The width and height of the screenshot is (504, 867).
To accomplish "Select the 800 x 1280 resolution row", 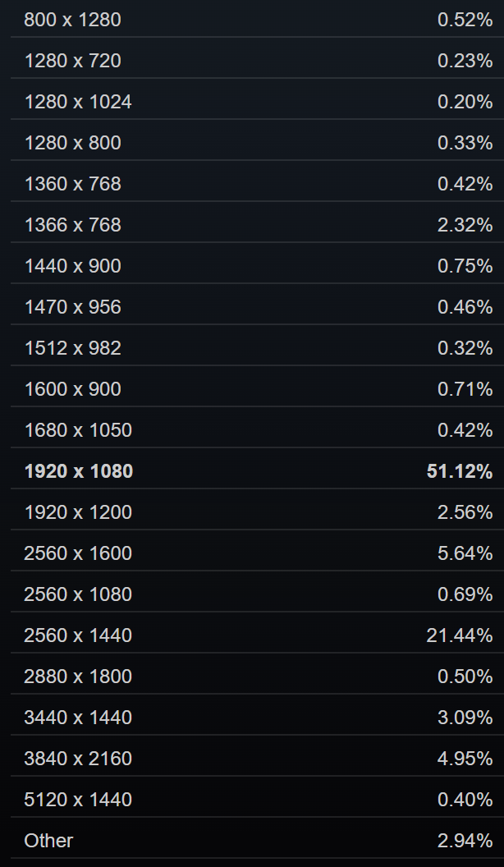I will coord(257,20).
